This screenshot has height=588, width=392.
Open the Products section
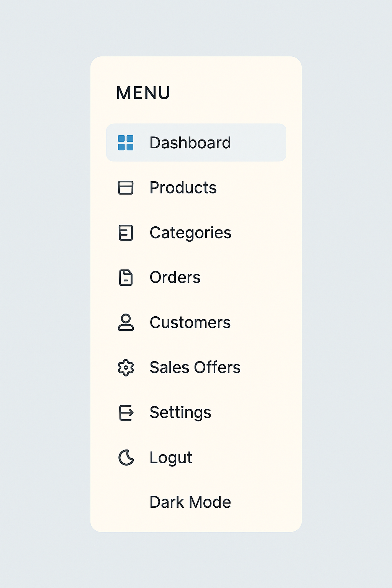[x=183, y=188]
